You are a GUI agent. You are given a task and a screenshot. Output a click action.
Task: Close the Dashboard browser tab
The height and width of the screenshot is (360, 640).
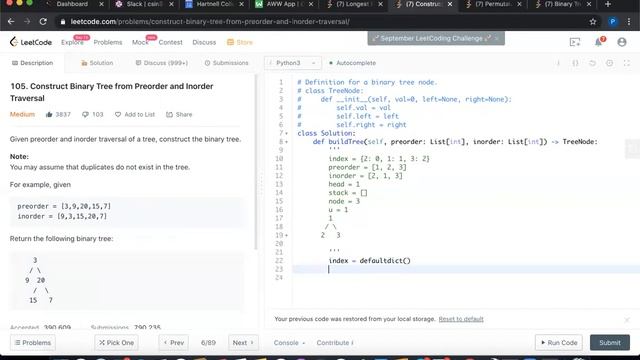coord(101,4)
